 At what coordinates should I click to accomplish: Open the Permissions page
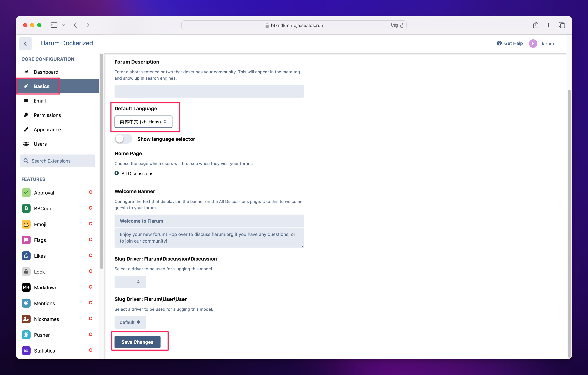58,115
